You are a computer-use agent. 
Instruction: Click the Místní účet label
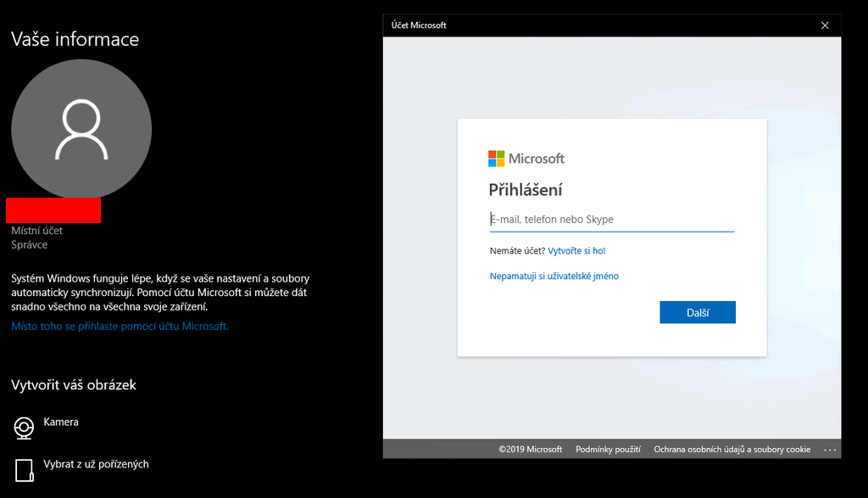click(37, 231)
